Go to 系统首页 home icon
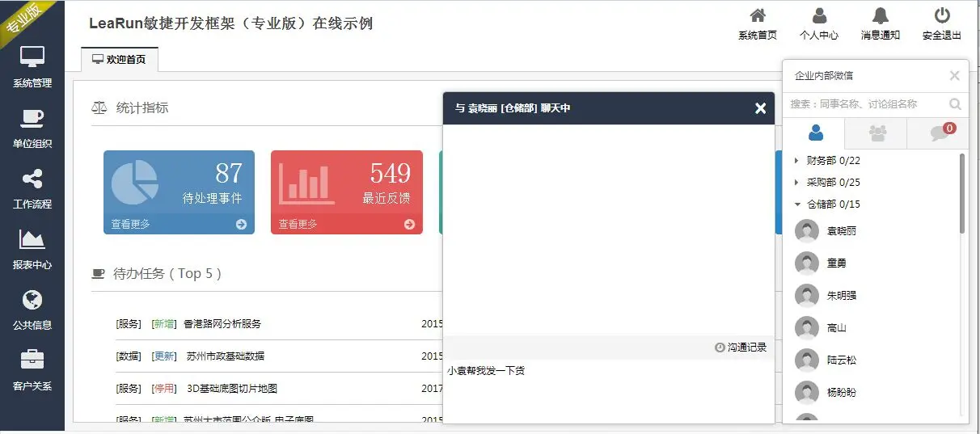The image size is (980, 434). click(758, 15)
